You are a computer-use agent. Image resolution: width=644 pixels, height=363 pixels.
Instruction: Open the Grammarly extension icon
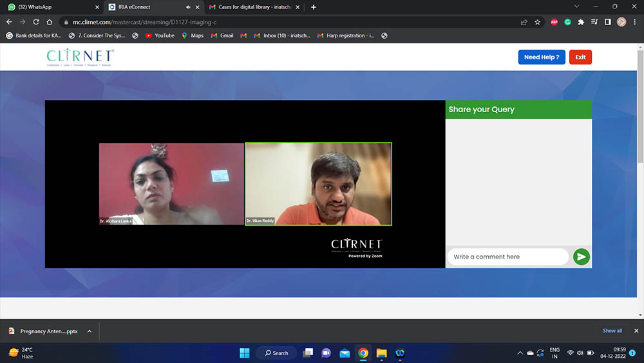[567, 22]
